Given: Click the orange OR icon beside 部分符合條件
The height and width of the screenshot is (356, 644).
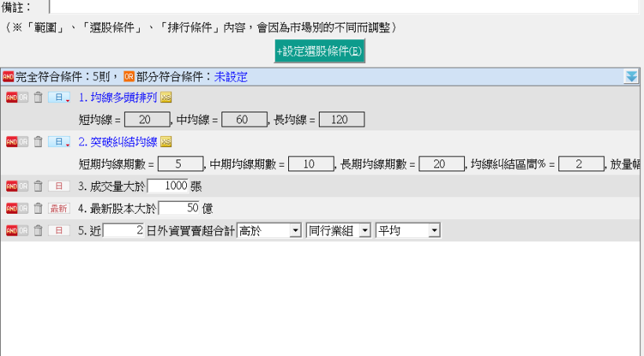Looking at the screenshot, I should coord(129,76).
